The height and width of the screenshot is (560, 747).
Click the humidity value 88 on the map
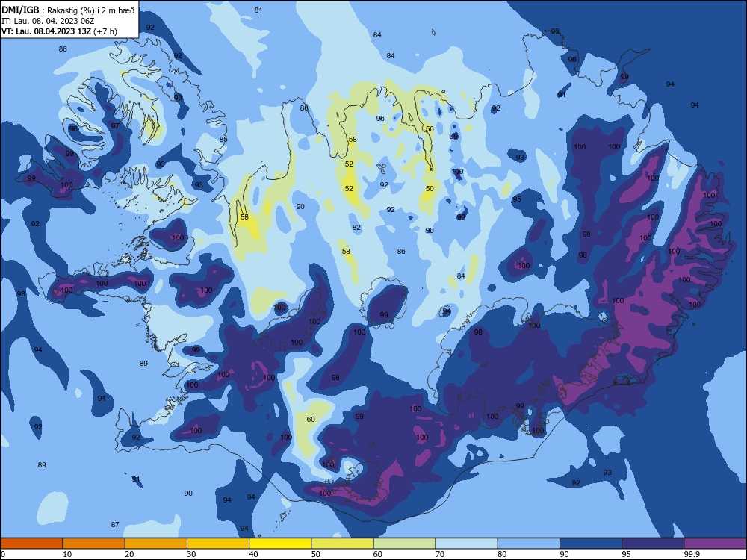tap(304, 108)
